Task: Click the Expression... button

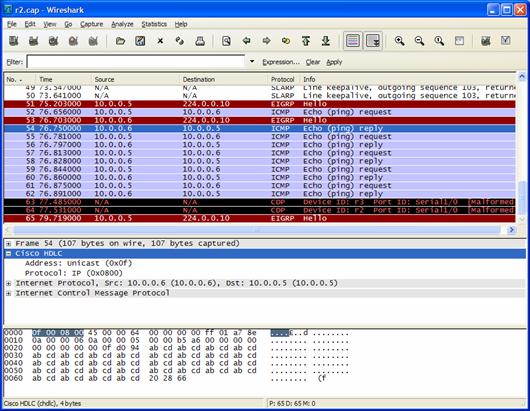Action: click(x=281, y=62)
